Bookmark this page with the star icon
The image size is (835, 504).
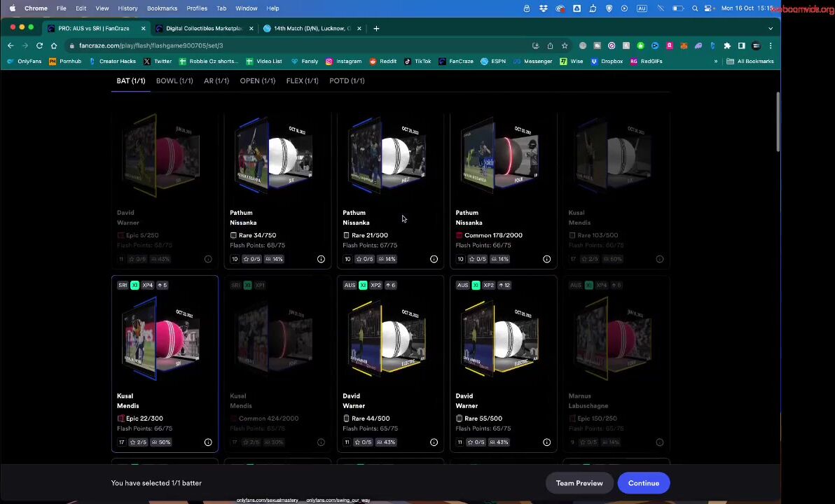point(565,45)
